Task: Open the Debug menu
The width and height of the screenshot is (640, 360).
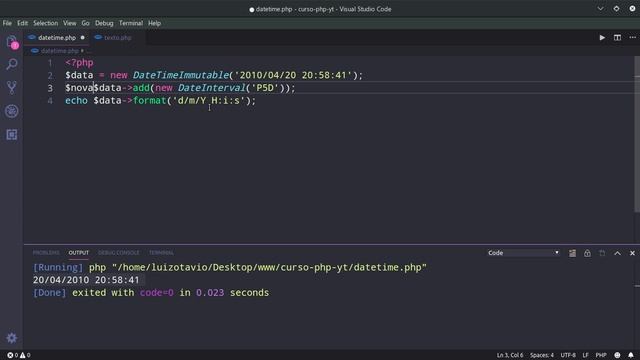Action: point(104,23)
